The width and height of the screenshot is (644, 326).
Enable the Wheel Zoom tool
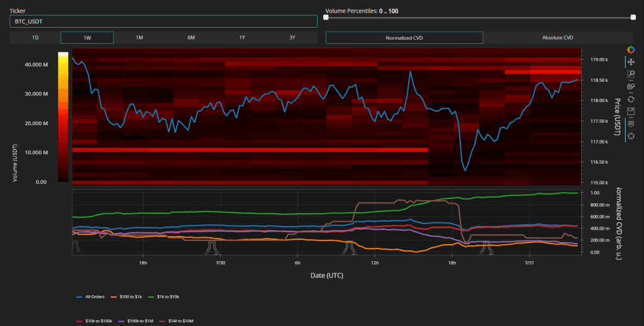631,87
